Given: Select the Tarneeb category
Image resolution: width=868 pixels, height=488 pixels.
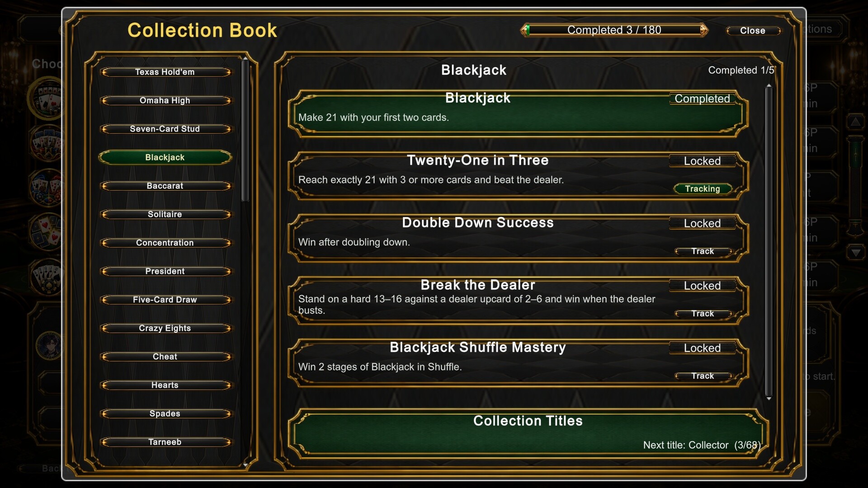Looking at the screenshot, I should 165,442.
